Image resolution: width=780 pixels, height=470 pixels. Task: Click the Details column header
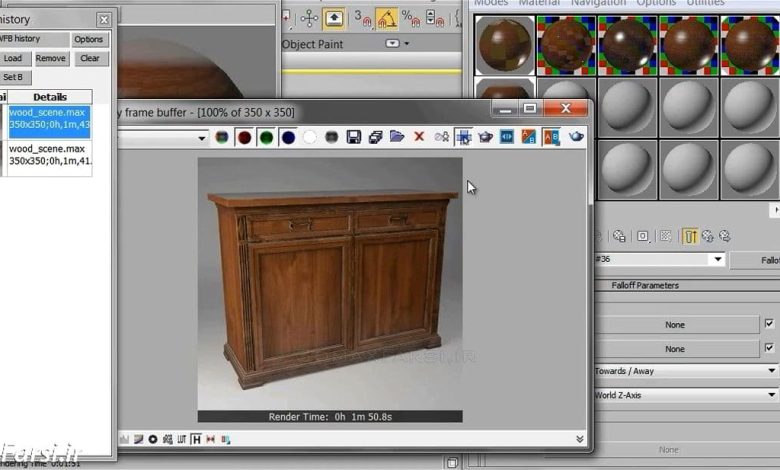click(50, 97)
